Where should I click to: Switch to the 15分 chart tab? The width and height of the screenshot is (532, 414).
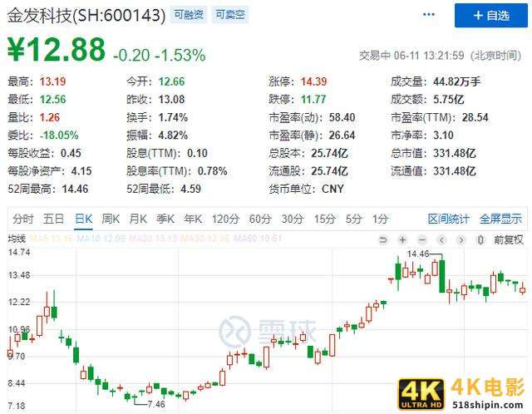324,219
